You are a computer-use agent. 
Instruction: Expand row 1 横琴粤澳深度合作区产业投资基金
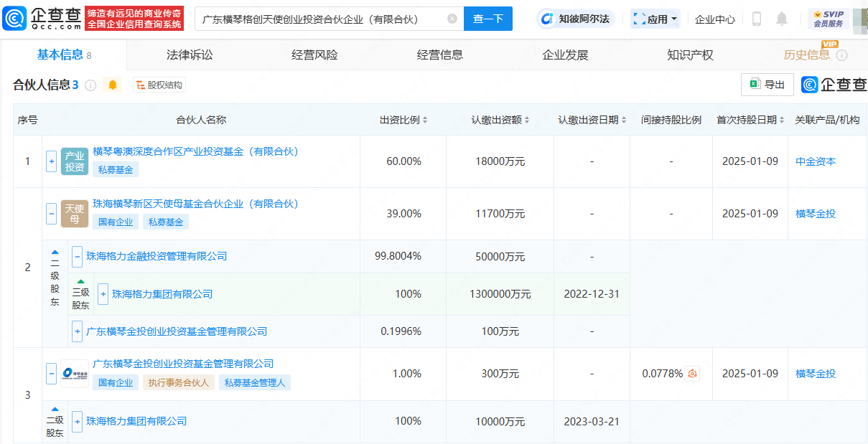coord(52,161)
